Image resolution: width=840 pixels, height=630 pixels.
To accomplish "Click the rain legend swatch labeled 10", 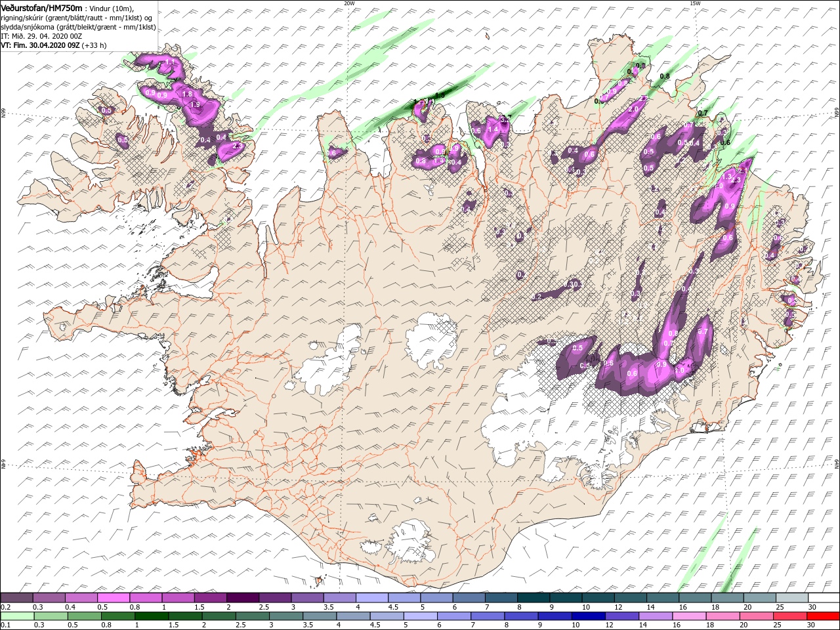I will point(589,616).
